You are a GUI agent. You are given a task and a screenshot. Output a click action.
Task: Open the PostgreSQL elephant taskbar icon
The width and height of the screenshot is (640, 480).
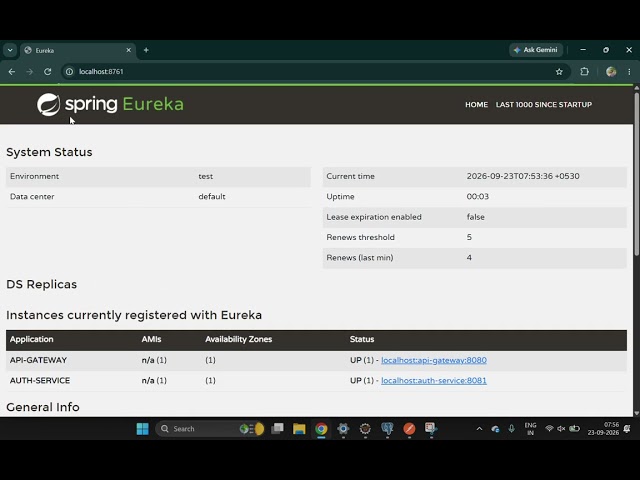pos(387,429)
